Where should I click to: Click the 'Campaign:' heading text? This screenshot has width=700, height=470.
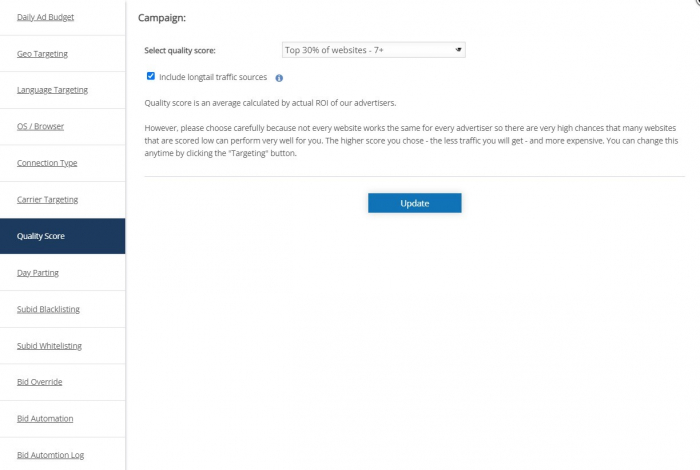coord(162,18)
